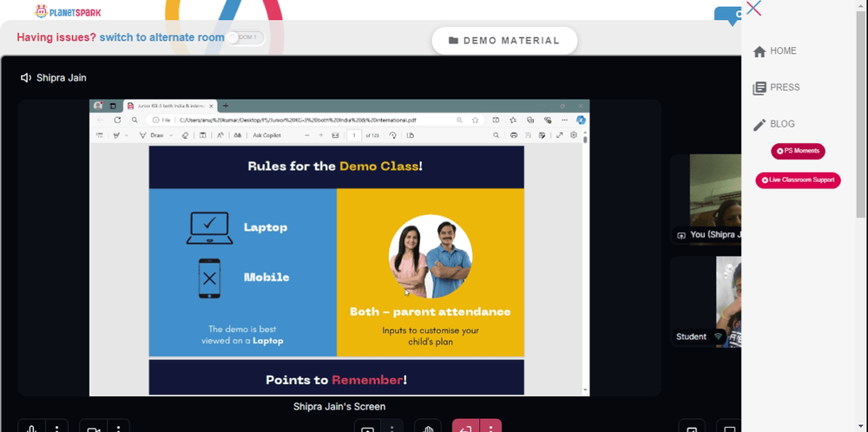The image size is (868, 432).
Task: Toggle the ROOM 1 alternate room switch
Action: click(246, 37)
